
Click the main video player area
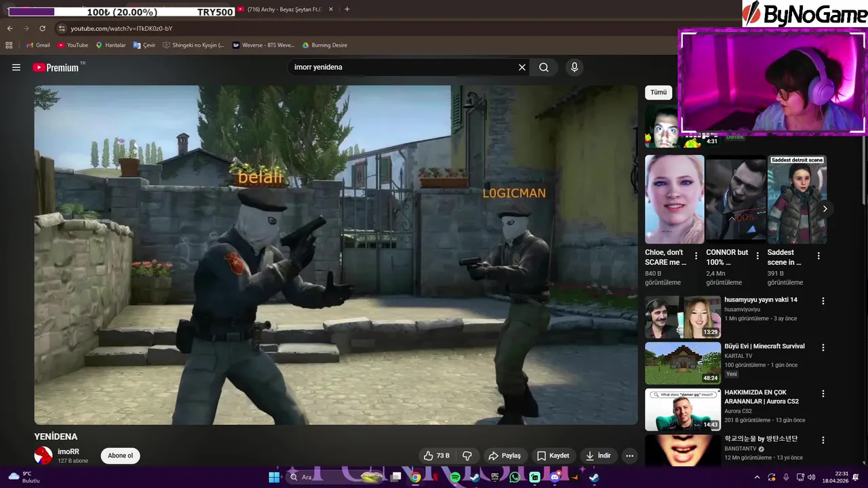pos(336,255)
